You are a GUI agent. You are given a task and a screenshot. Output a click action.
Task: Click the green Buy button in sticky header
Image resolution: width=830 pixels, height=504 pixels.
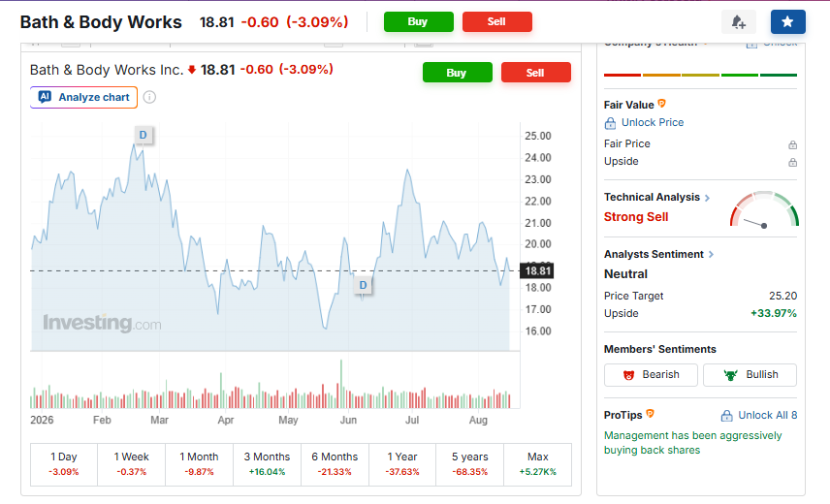coord(418,21)
